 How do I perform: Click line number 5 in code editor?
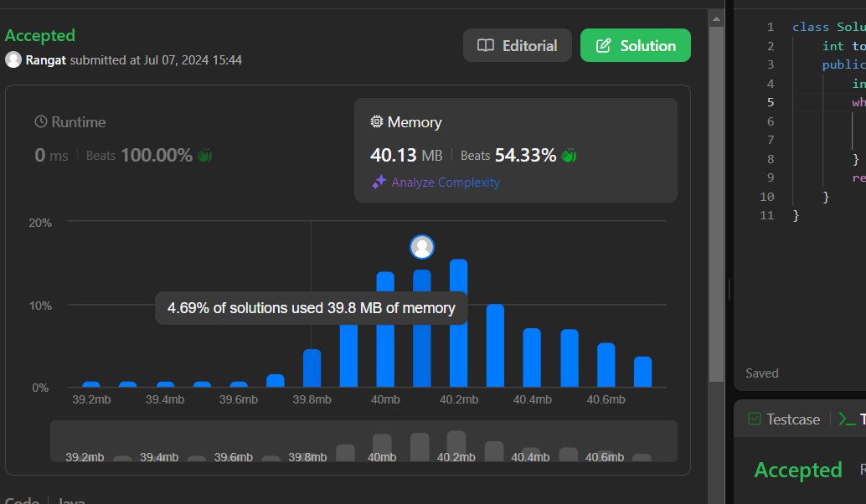click(x=771, y=102)
